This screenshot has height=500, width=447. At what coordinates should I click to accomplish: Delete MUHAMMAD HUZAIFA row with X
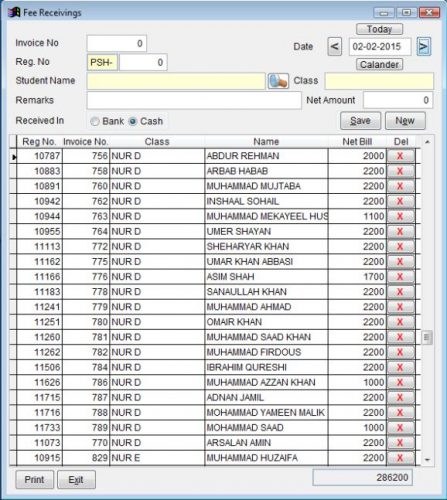click(x=400, y=458)
